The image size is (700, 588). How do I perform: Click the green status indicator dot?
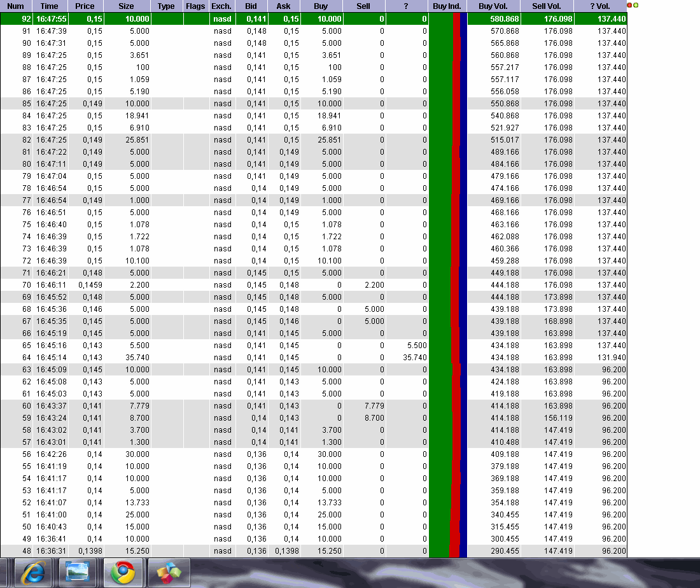tap(636, 4)
